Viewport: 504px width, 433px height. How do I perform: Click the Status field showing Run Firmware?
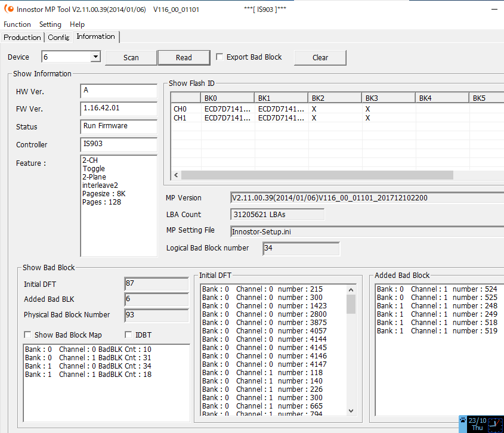(x=119, y=126)
